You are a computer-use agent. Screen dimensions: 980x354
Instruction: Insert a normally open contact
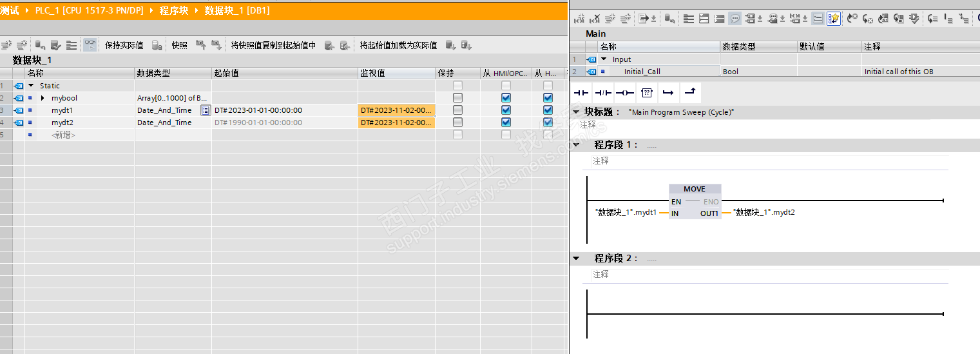(x=582, y=93)
